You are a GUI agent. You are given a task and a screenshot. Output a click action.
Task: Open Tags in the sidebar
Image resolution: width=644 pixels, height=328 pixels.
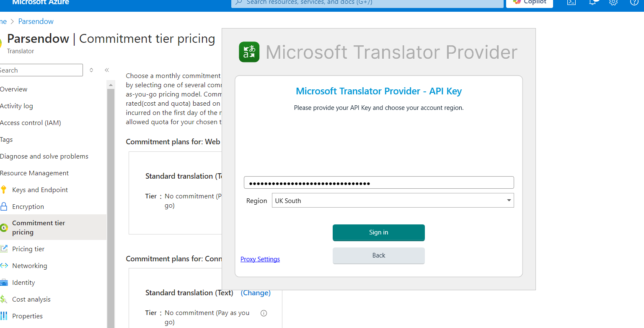point(6,140)
